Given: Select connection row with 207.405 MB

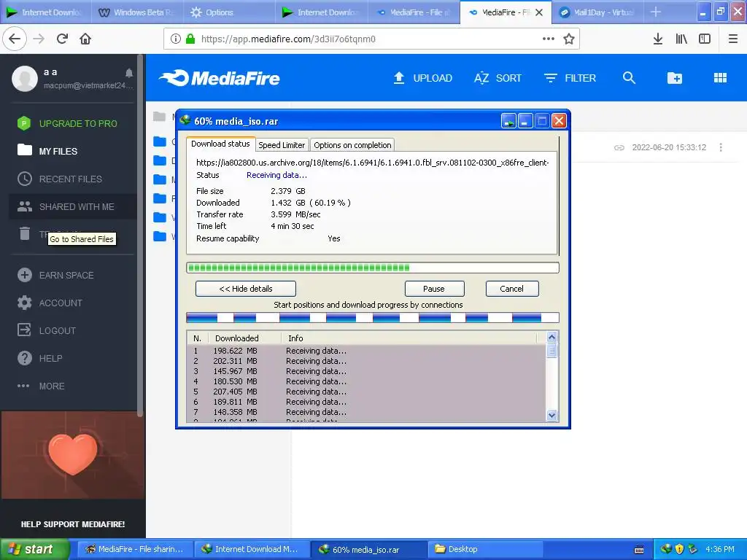Looking at the screenshot, I should click(366, 392).
